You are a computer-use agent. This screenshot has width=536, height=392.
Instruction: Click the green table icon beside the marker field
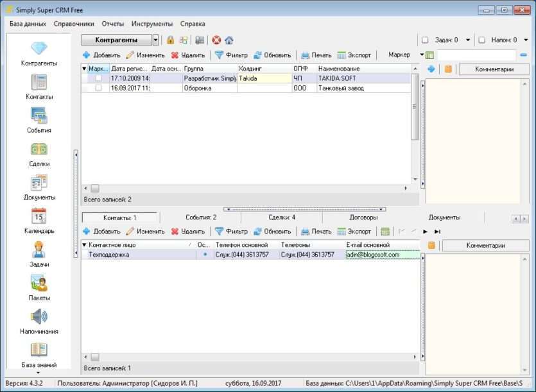tap(430, 55)
